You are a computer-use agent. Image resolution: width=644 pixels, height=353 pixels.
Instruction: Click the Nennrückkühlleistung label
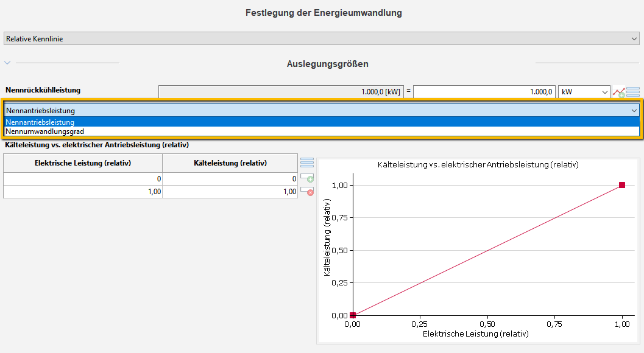point(43,90)
